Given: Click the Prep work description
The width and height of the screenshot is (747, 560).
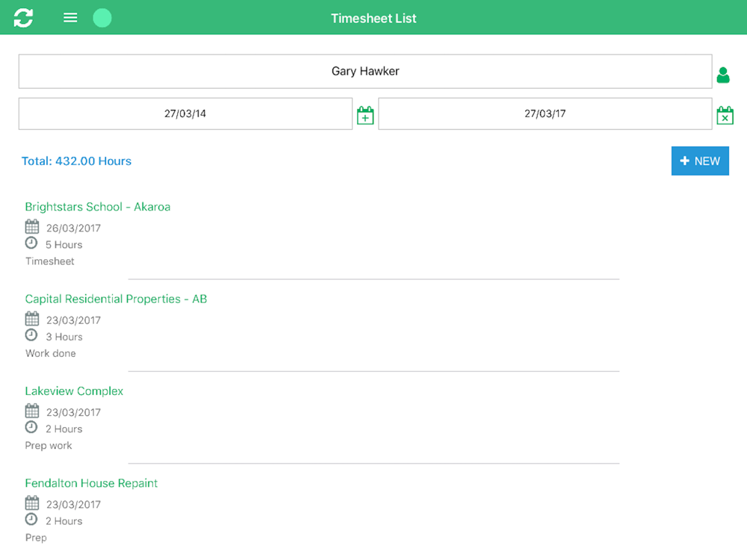Looking at the screenshot, I should [x=48, y=446].
